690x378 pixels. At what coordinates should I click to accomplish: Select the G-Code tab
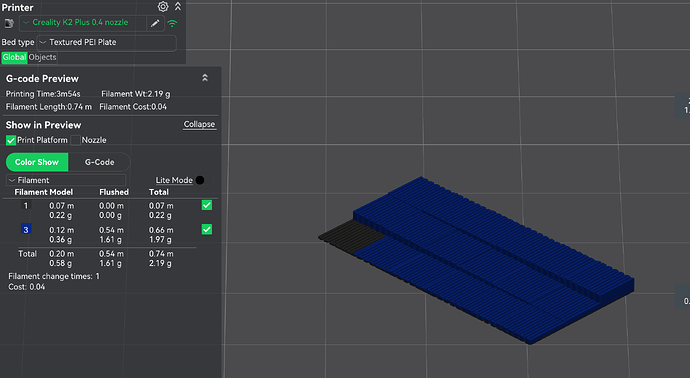point(99,162)
